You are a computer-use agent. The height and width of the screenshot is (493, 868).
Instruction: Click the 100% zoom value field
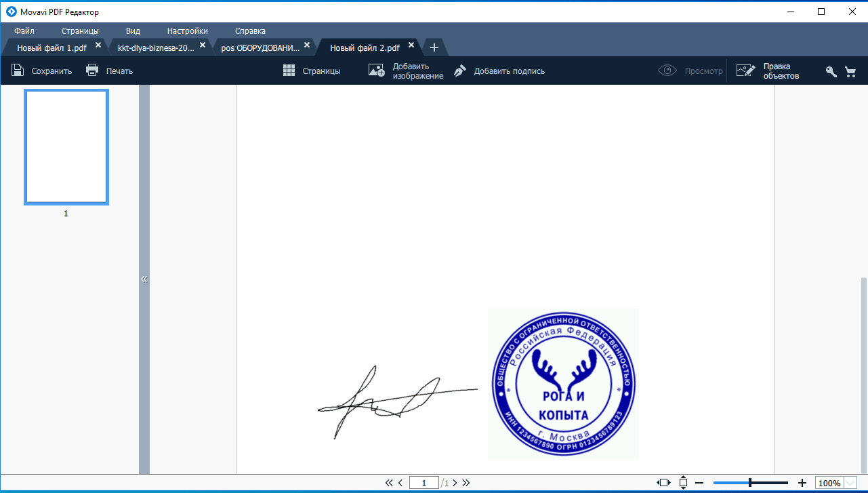[x=829, y=484]
